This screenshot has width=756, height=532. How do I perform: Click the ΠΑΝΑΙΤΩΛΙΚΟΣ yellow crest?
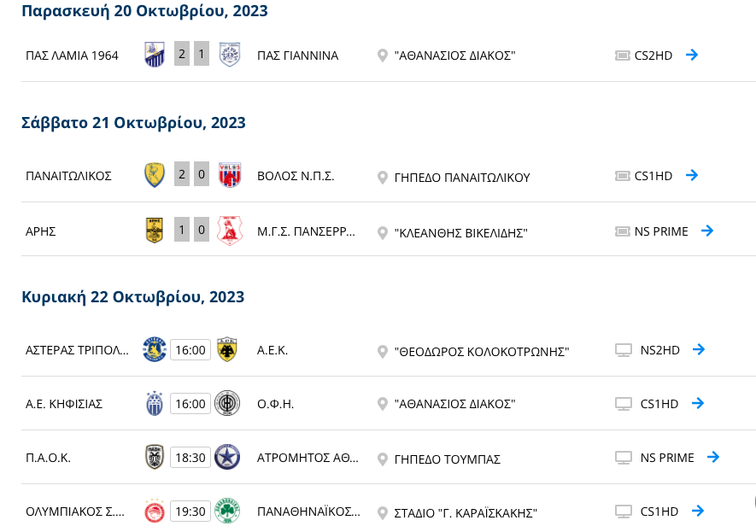155,174
